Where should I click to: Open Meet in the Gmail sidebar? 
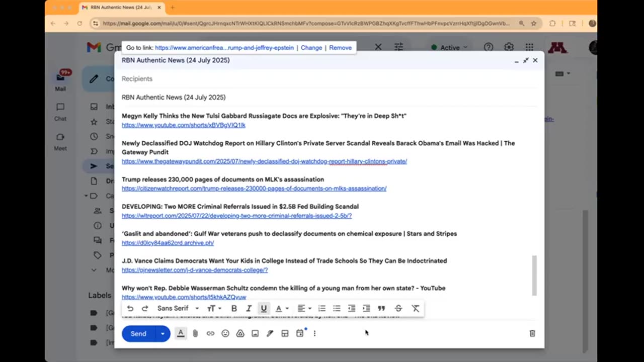[x=60, y=142]
